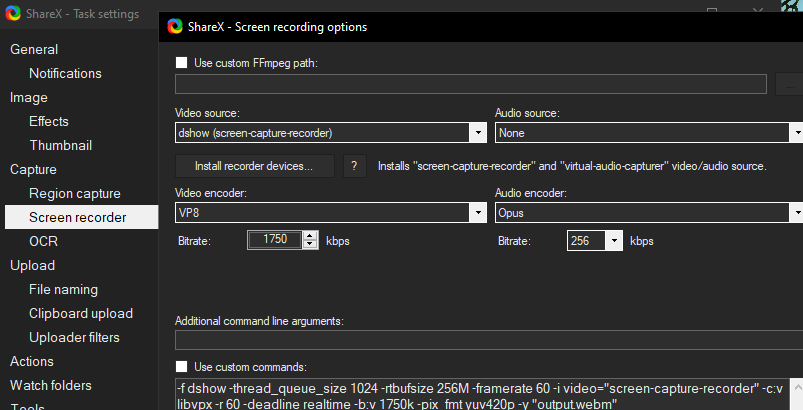Screen dimensions: 803x410
Task: Click the custom commands text box
Action: 482,394
